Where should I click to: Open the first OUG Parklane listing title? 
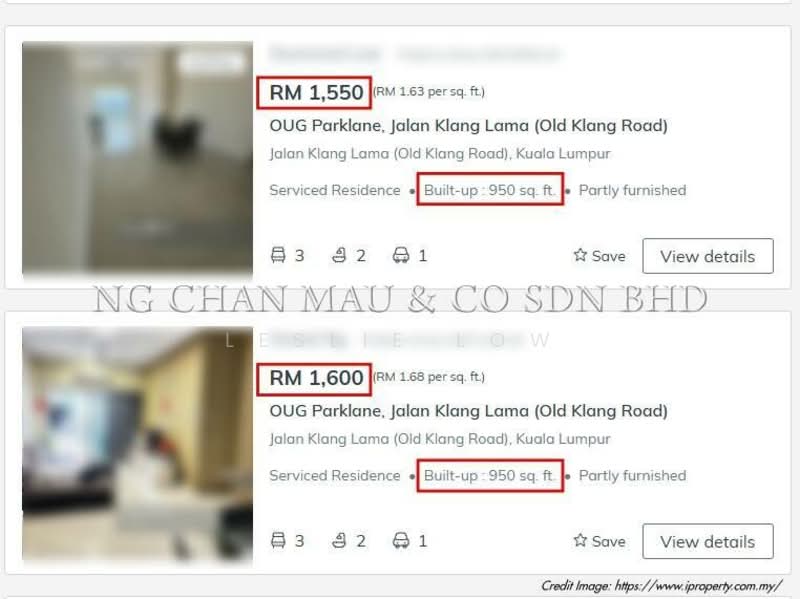(x=468, y=126)
